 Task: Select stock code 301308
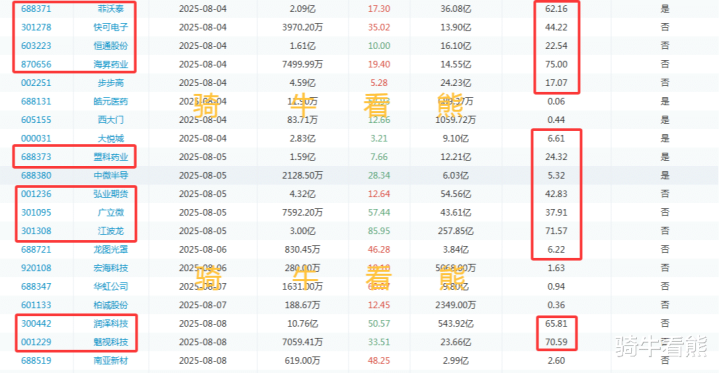pos(36,231)
